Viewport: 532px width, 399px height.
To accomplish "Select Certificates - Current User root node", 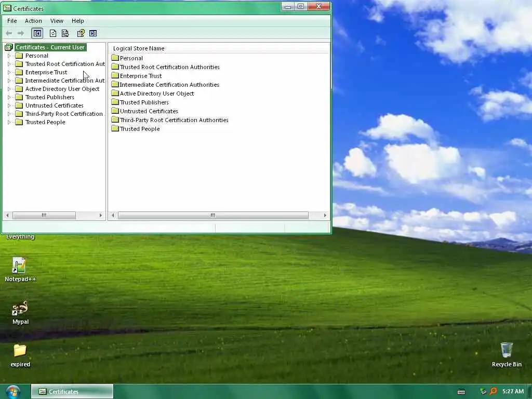I will pos(50,47).
